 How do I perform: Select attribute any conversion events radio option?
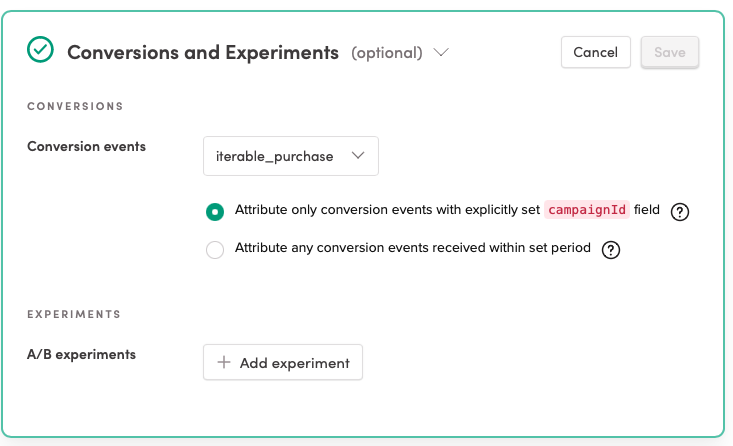pos(215,250)
